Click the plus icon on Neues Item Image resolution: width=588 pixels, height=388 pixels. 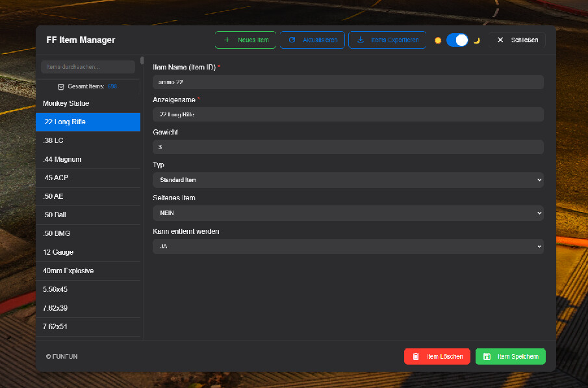coord(227,40)
